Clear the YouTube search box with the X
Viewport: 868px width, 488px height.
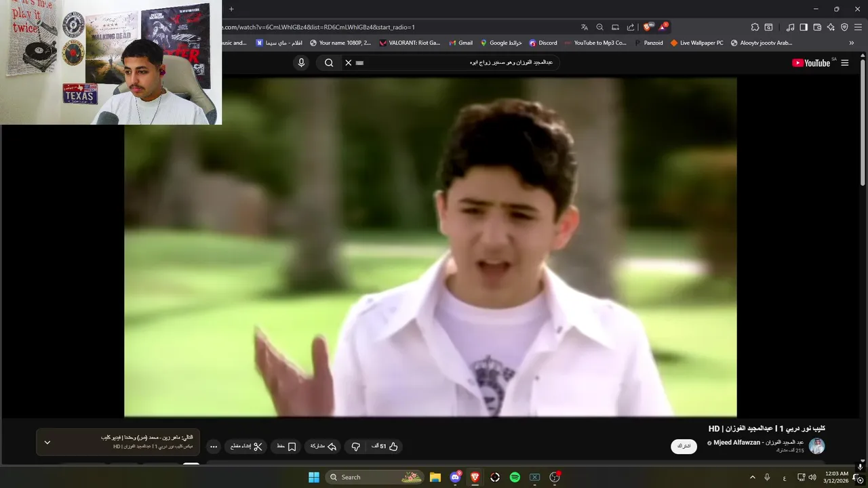(349, 62)
